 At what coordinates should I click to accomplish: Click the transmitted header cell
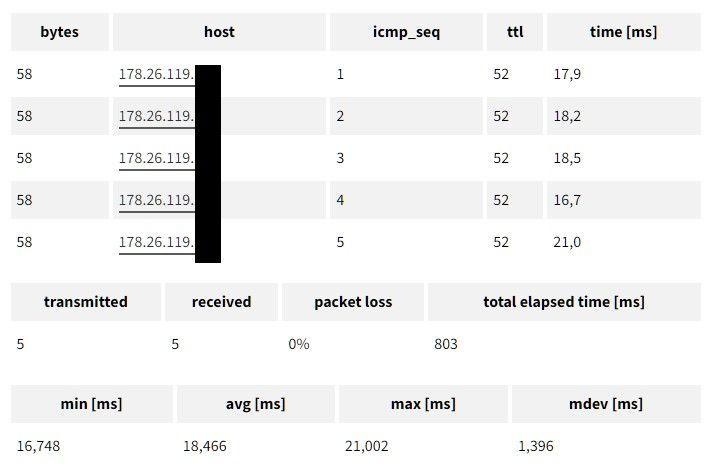tap(86, 302)
